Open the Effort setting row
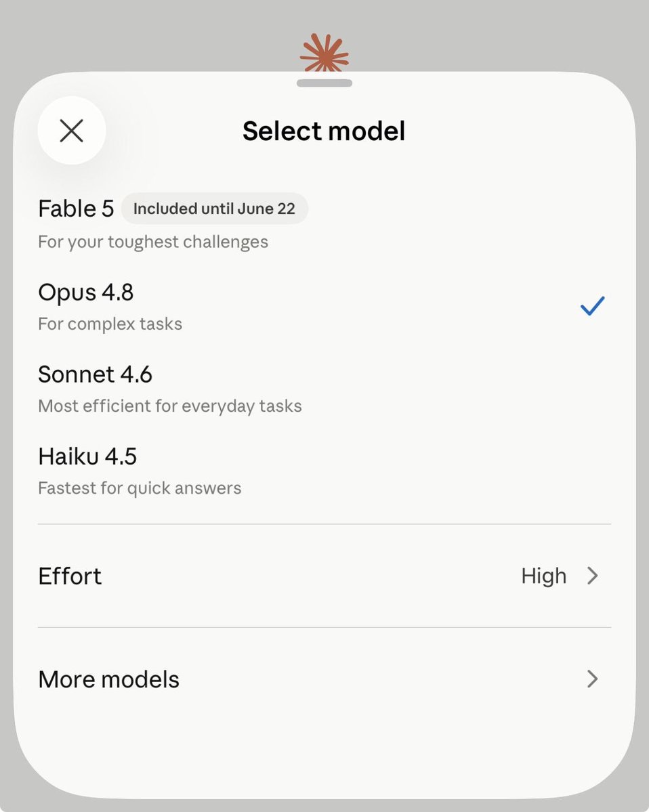 point(324,576)
